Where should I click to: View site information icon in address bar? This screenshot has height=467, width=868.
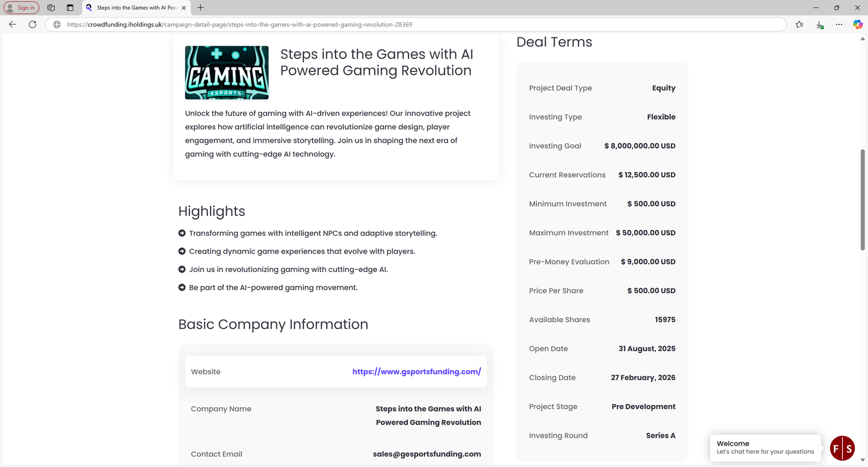57,24
